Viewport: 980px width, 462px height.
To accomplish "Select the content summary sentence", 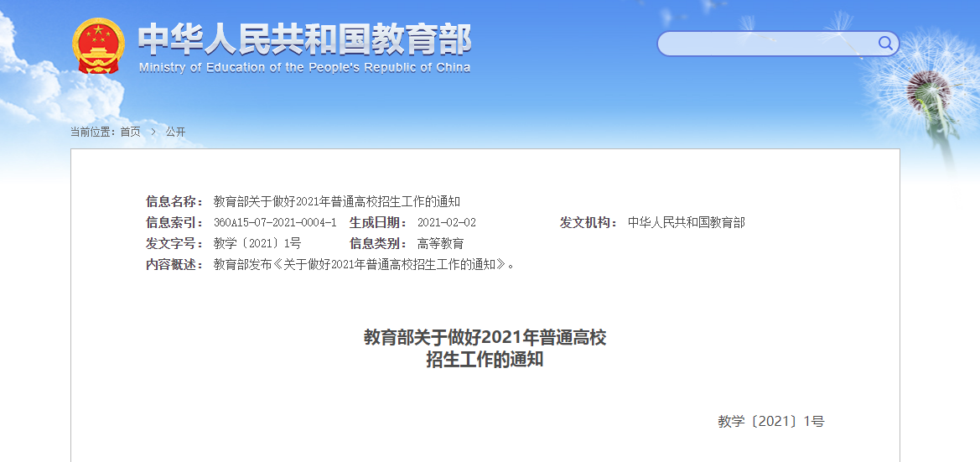I will tap(365, 264).
